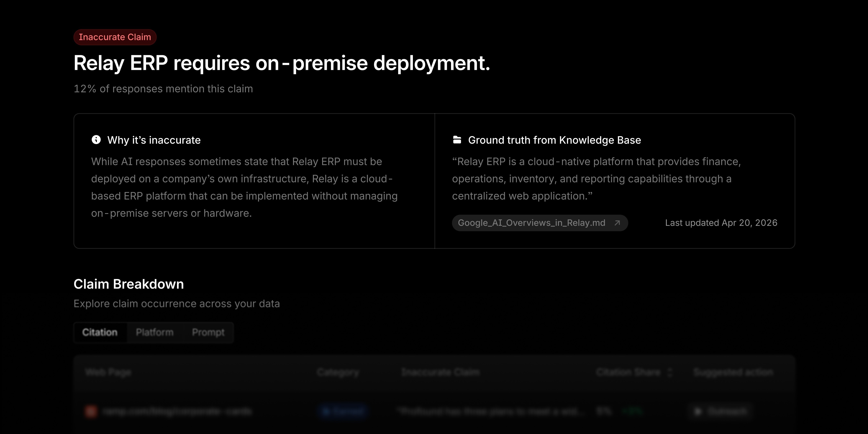Click the 12% of responses mention this claim text
This screenshot has height=434, width=868.
(x=163, y=89)
